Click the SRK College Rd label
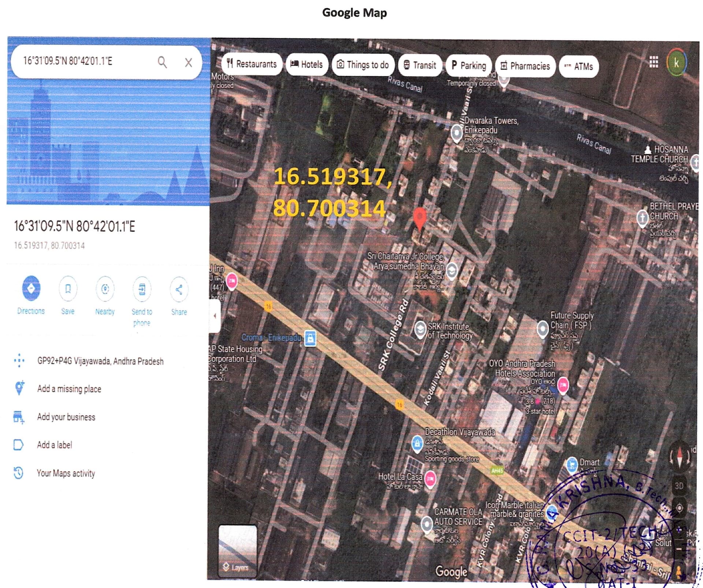Viewport: 703px width, 588px height. [x=392, y=335]
